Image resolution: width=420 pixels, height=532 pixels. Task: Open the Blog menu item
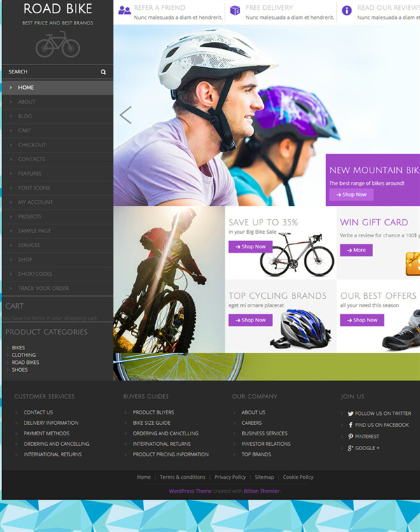(x=25, y=116)
